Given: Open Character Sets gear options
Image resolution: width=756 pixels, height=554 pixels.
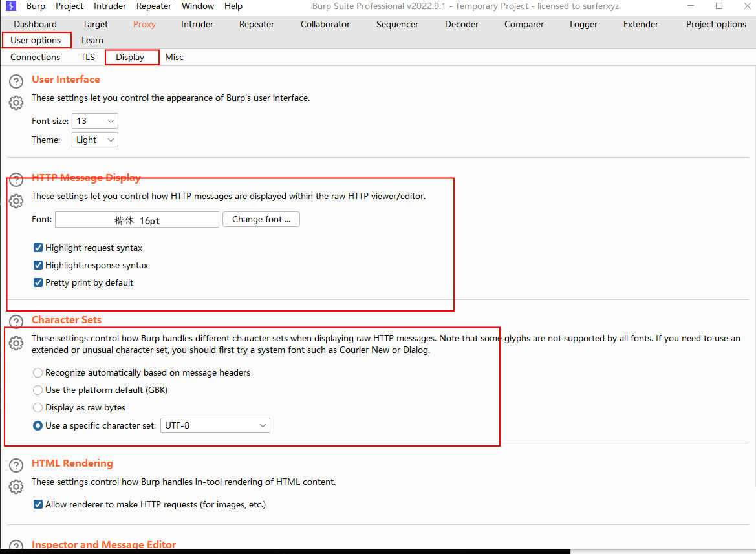Looking at the screenshot, I should coord(16,343).
